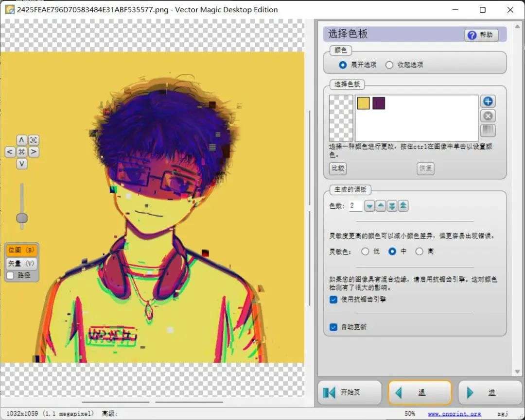This screenshot has width=525, height=420.
Task: Click the blue plus add color icon
Action: pos(488,101)
